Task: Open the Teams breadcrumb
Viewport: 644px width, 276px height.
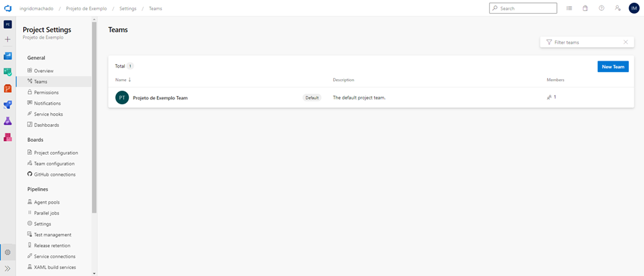Action: 155,8
